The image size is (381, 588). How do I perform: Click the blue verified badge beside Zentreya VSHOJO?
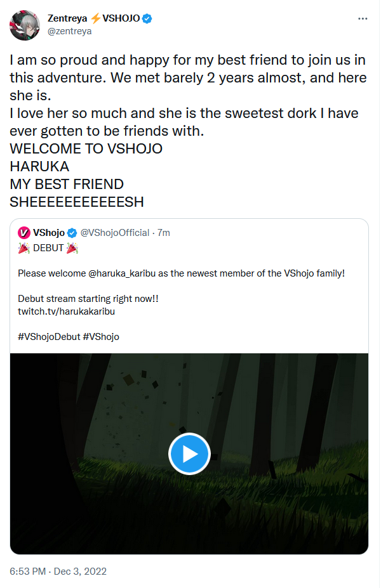tap(147, 19)
